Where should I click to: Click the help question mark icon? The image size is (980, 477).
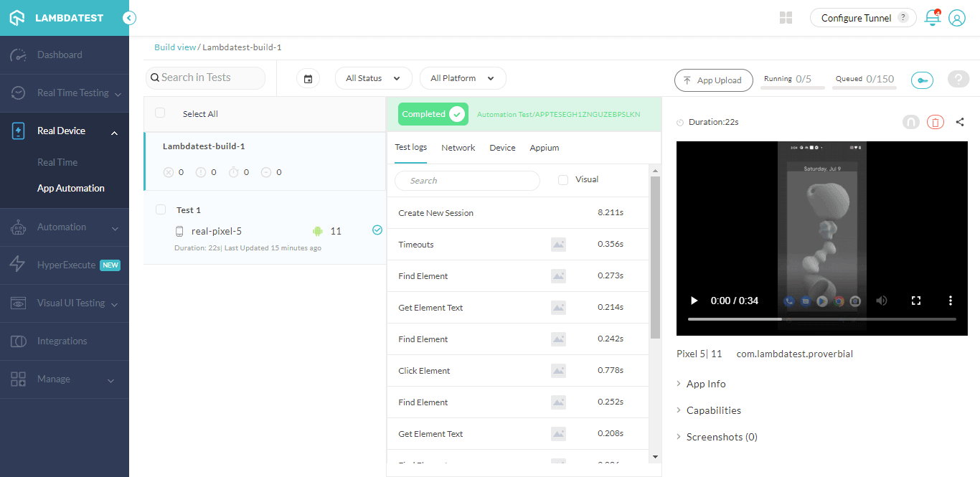958,80
